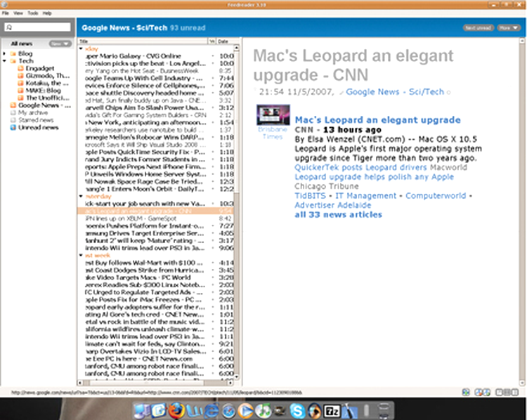Open the Help menu
This screenshot has width=527, height=420.
(47, 13)
